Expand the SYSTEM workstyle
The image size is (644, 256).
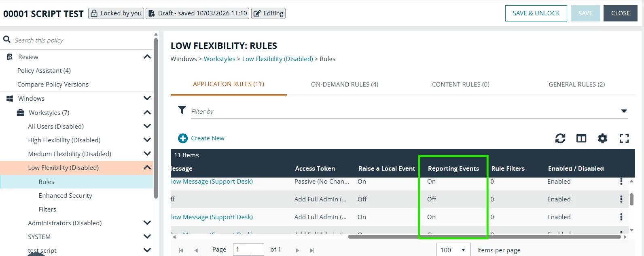click(147, 237)
